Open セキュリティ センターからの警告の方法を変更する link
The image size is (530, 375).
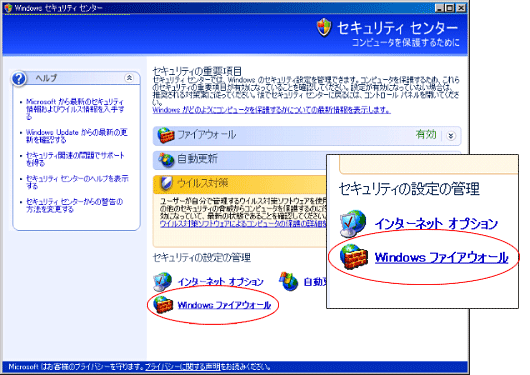pyautogui.click(x=74, y=205)
